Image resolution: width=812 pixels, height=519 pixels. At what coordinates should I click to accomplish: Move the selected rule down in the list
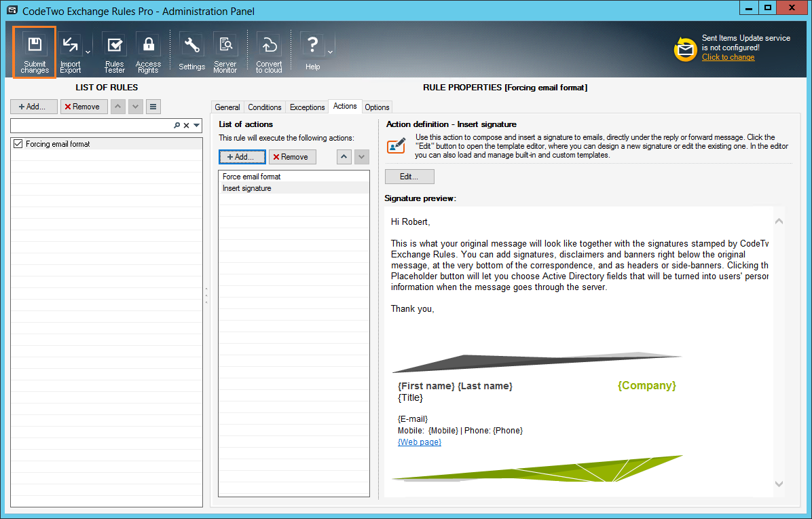(x=136, y=107)
